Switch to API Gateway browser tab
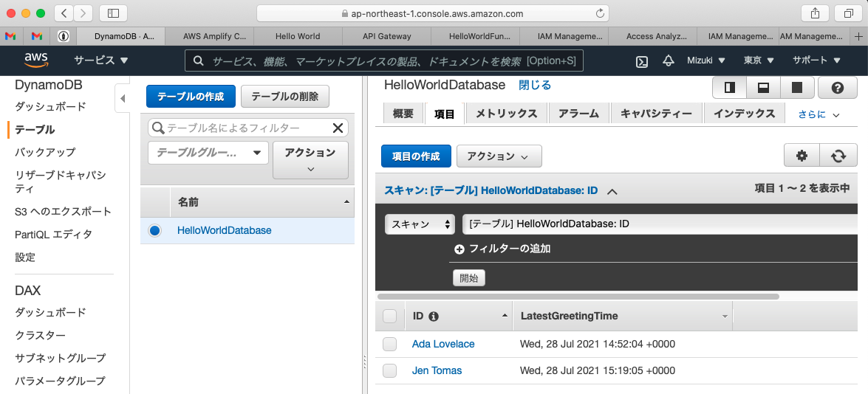The image size is (868, 394). pos(386,36)
